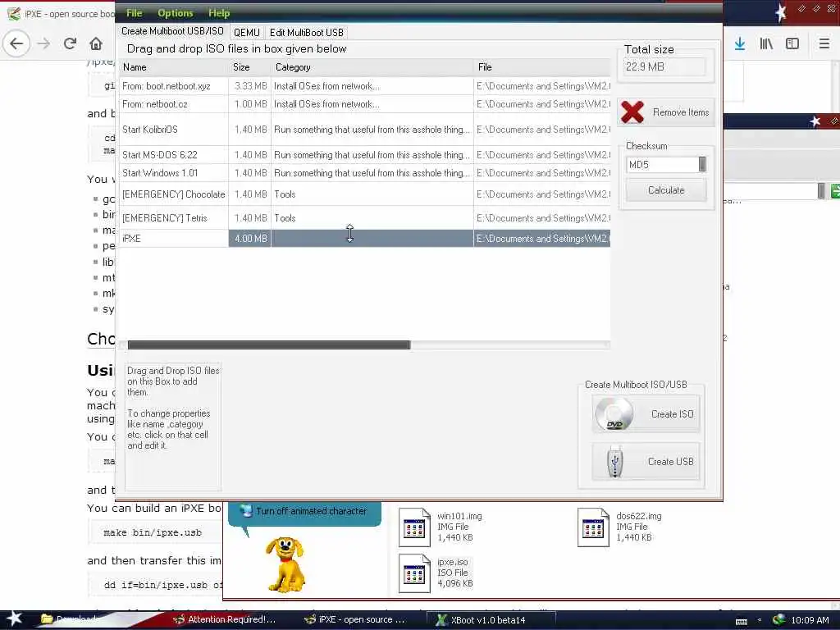Switch to Create Multiboot USB/ISO tab
840x630 pixels.
tap(172, 32)
